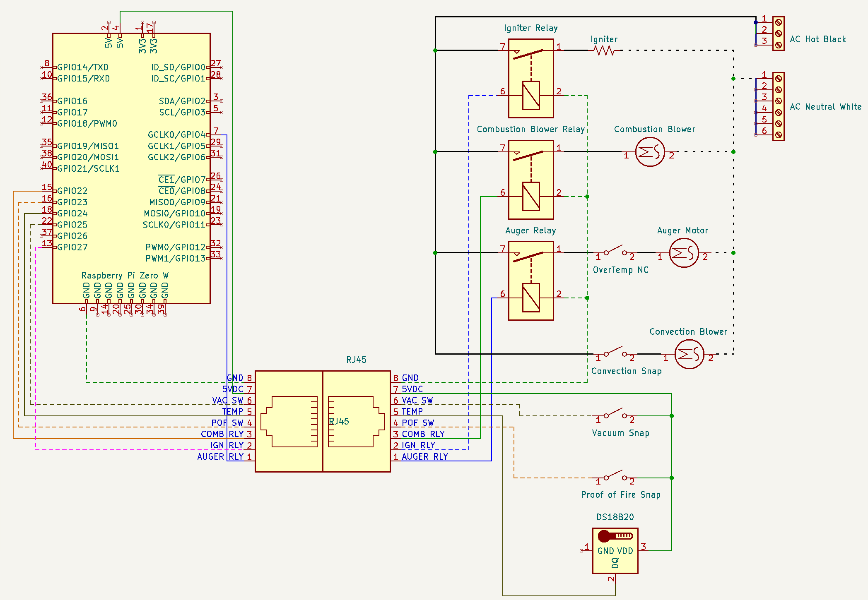Select the Vacuum Snap switch symbol
The image size is (868, 600).
pyautogui.click(x=615, y=413)
